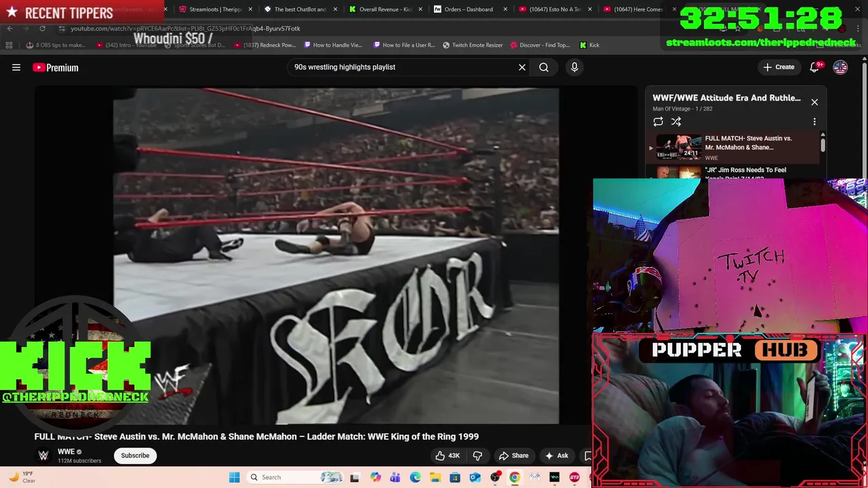The height and width of the screenshot is (488, 868).
Task: Open the GT3 app in taskbar
Action: [x=574, y=477]
